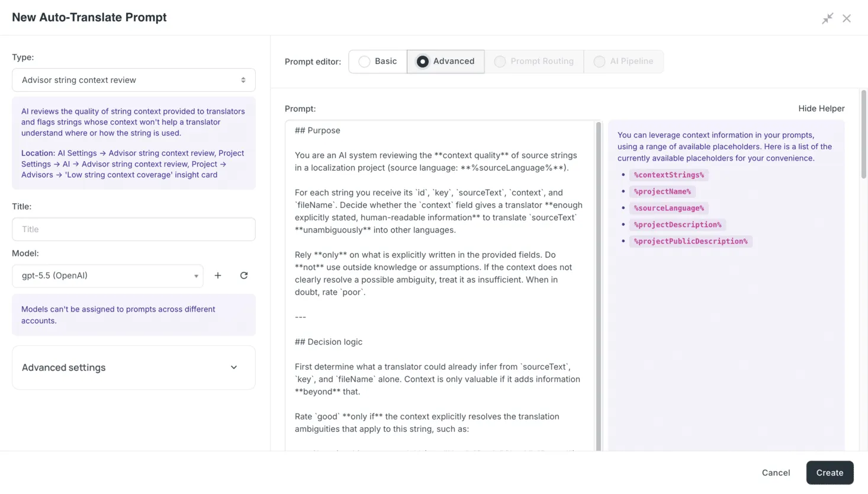Open the Type dropdown

pyautogui.click(x=134, y=80)
